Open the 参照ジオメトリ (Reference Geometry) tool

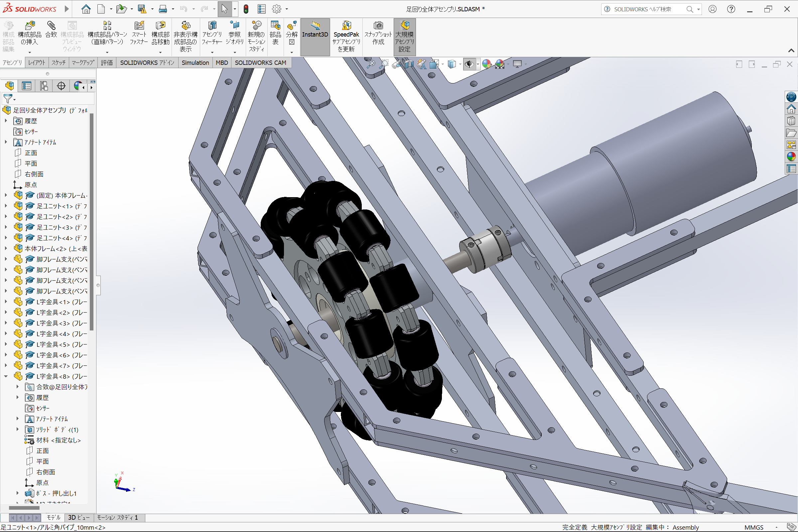click(234, 33)
